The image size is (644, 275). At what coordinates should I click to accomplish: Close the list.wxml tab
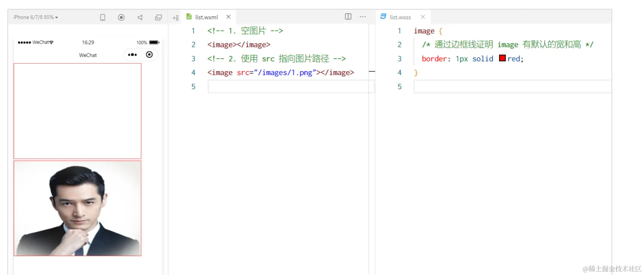pos(228,17)
